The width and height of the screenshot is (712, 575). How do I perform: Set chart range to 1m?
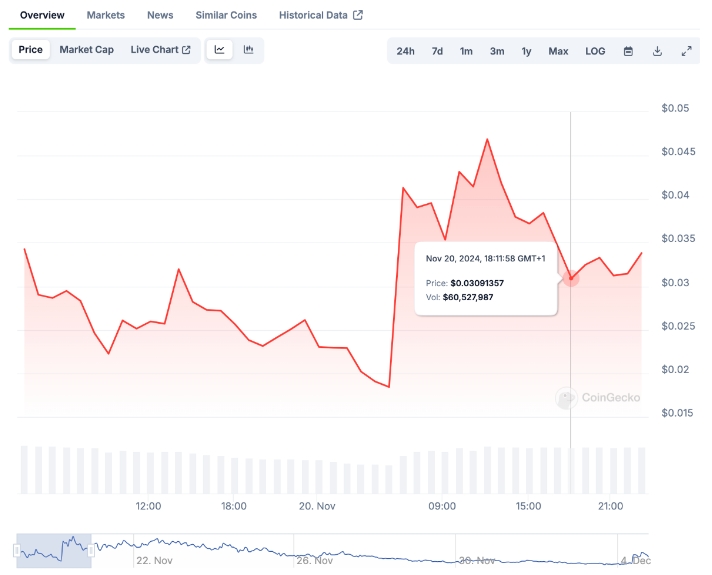point(466,51)
